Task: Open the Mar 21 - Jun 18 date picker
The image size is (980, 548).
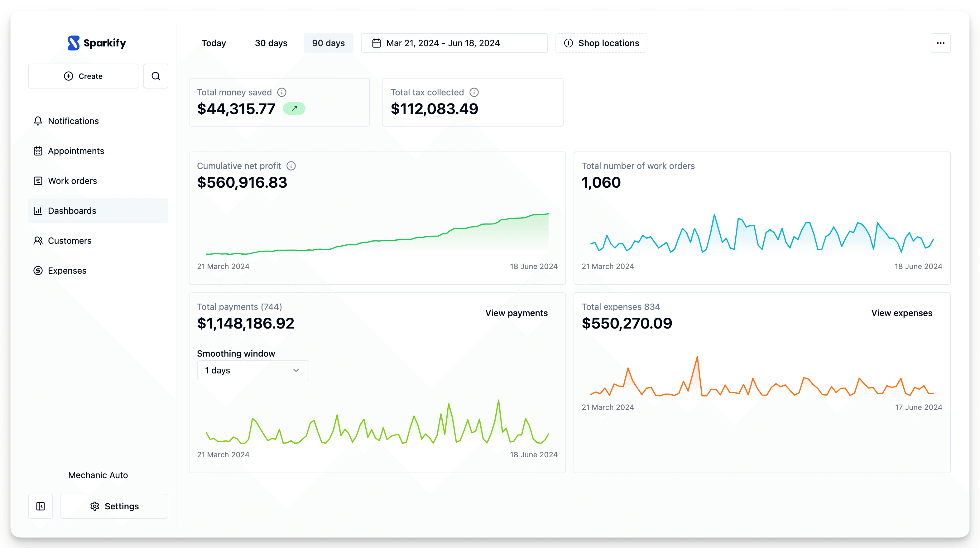Action: 454,43
